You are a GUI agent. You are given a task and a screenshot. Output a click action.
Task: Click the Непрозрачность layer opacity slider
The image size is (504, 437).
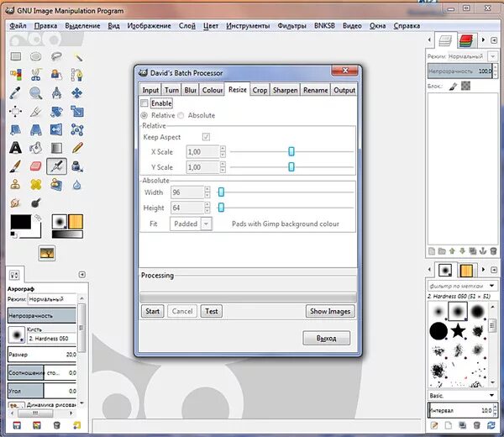click(460, 71)
